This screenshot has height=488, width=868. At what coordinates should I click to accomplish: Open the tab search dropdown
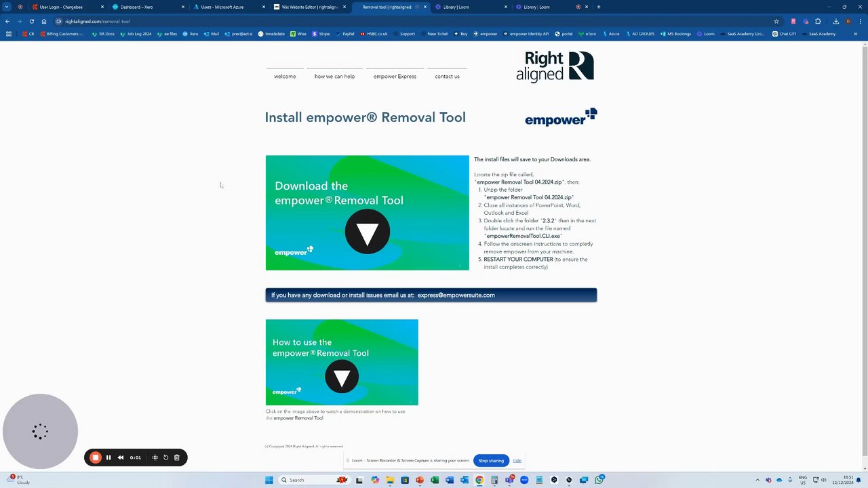[x=7, y=7]
